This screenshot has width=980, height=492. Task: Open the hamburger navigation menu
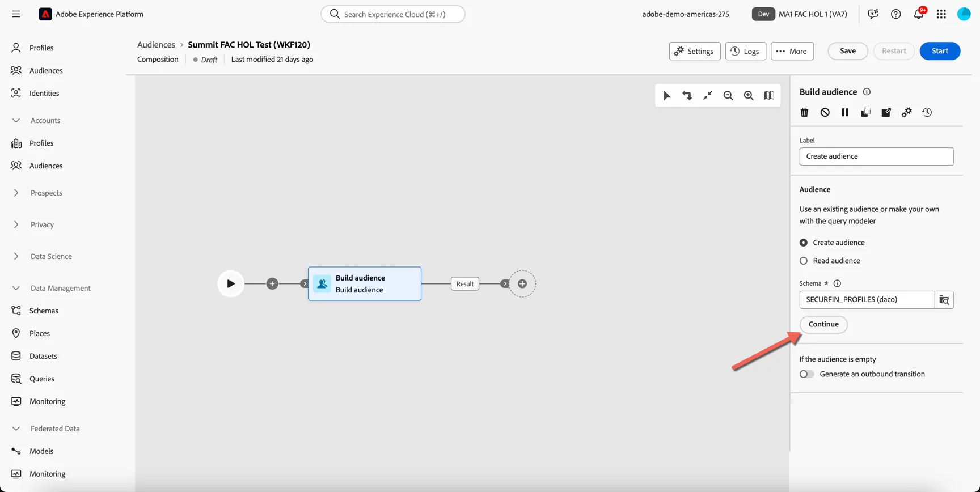pos(16,14)
